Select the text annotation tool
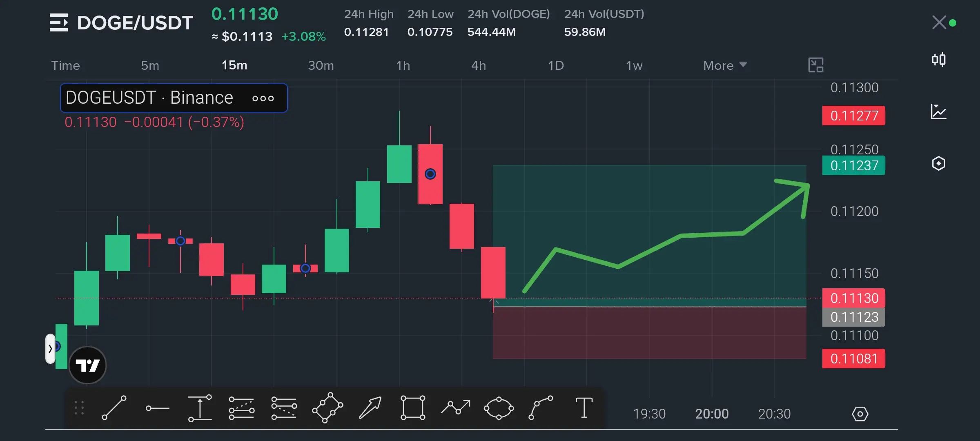Image resolution: width=980 pixels, height=441 pixels. tap(584, 408)
